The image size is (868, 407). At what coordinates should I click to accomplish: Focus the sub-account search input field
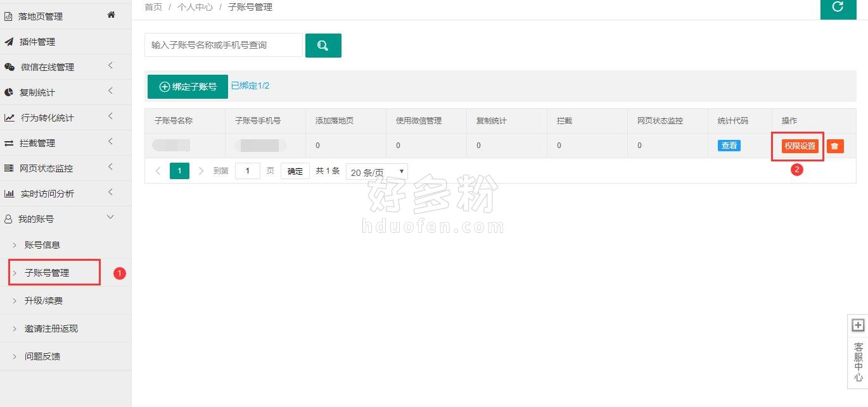tap(223, 46)
